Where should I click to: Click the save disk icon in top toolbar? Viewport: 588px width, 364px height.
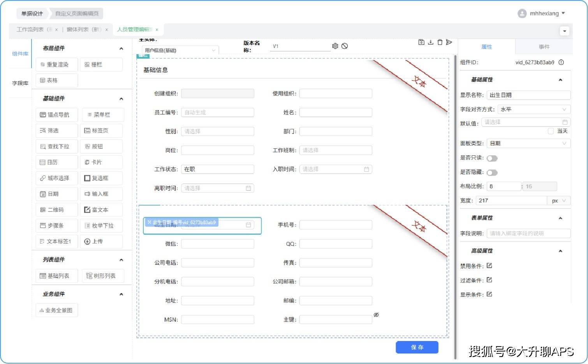click(x=421, y=42)
